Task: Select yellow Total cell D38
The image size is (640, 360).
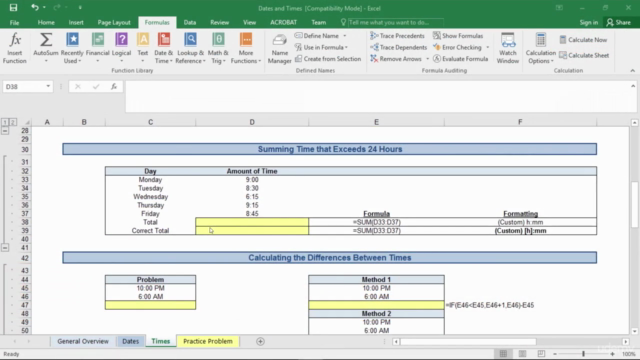Action: click(x=252, y=222)
